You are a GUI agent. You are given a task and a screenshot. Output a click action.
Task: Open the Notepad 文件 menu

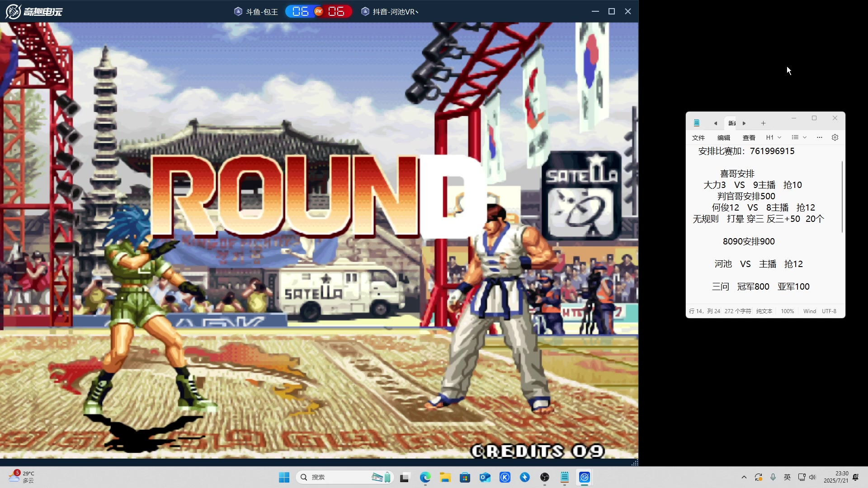(x=698, y=138)
